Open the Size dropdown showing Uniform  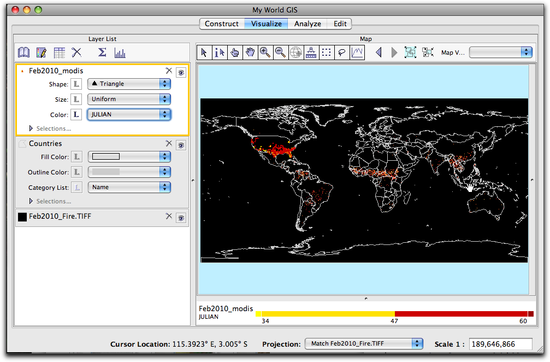coord(129,99)
